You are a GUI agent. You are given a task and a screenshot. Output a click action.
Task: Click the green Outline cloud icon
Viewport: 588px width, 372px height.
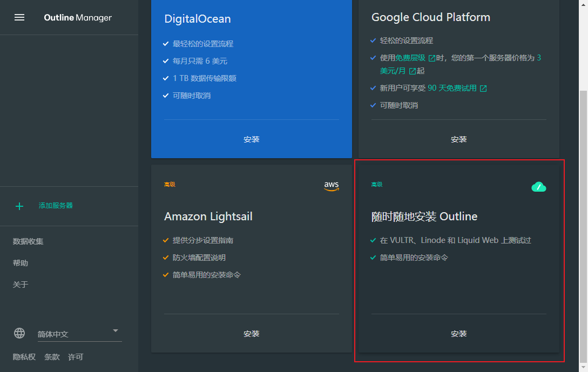point(539,186)
